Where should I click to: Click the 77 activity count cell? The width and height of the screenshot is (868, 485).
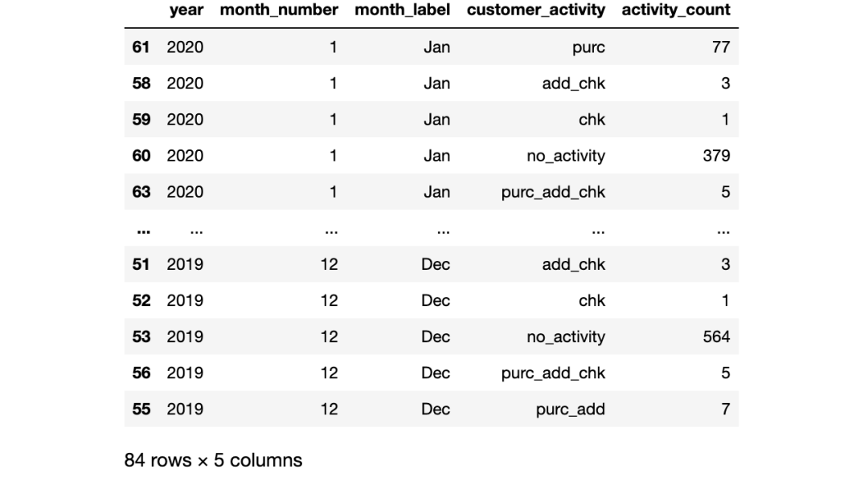click(x=721, y=47)
